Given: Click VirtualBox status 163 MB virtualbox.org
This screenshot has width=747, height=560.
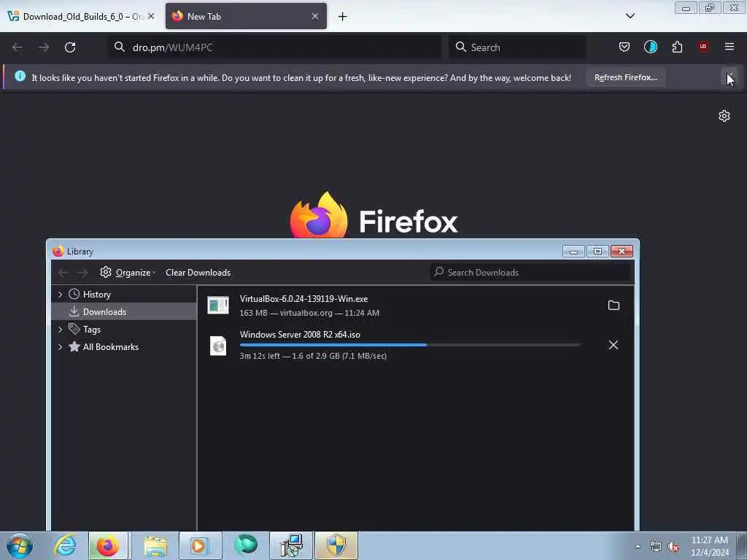Looking at the screenshot, I should point(309,313).
